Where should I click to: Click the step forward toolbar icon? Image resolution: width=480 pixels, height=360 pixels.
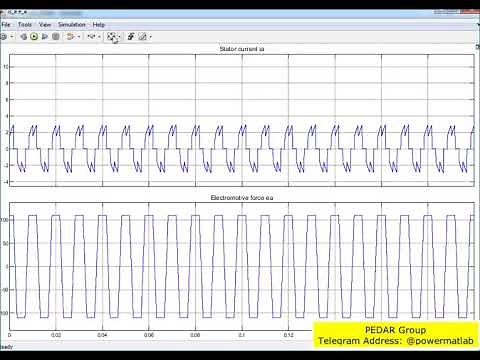tap(45, 37)
